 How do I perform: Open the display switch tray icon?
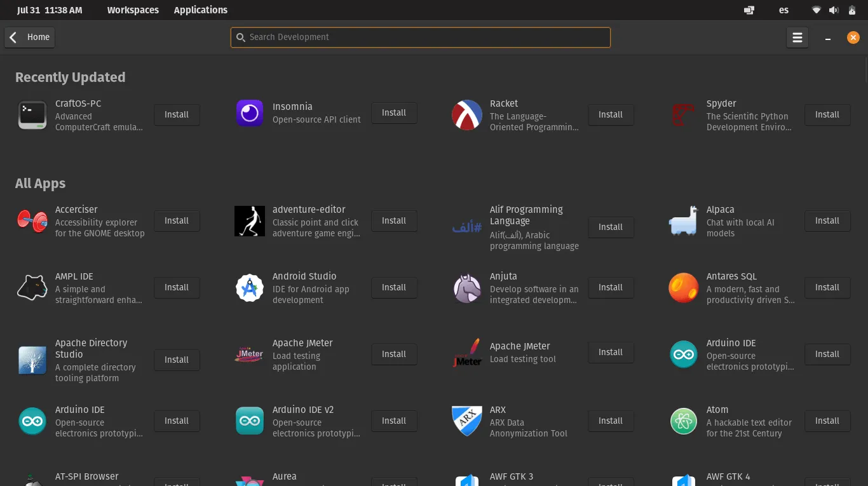coord(749,10)
